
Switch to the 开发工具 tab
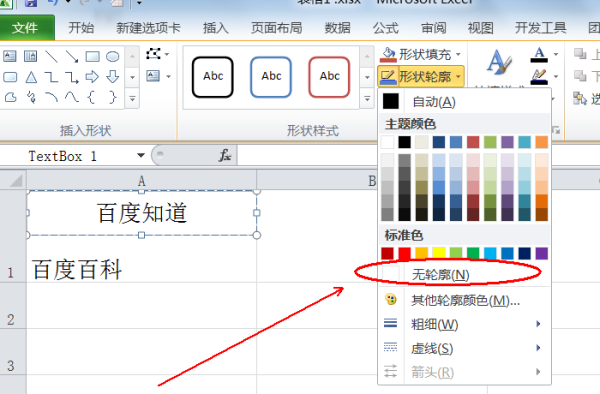coord(541,28)
